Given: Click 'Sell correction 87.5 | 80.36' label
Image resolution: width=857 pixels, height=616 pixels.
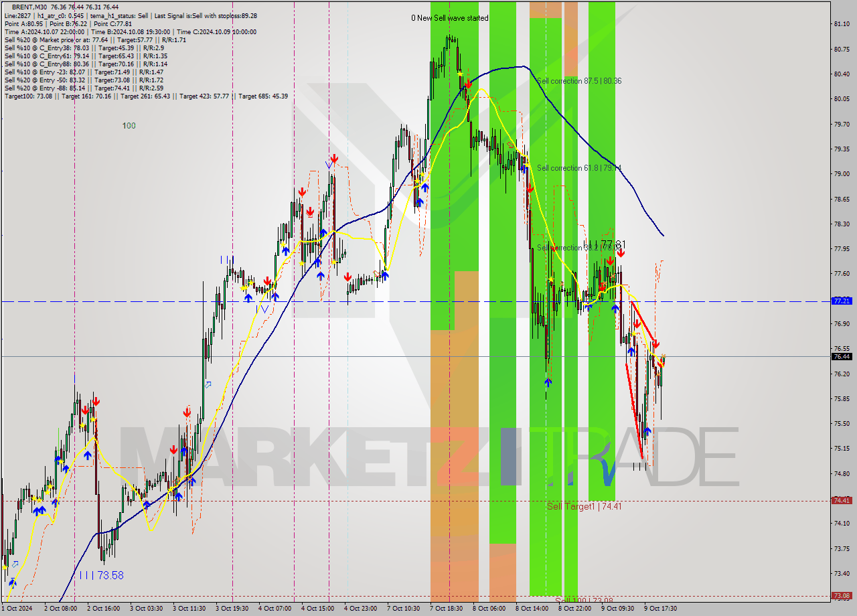Looking at the screenshot, I should coord(579,80).
